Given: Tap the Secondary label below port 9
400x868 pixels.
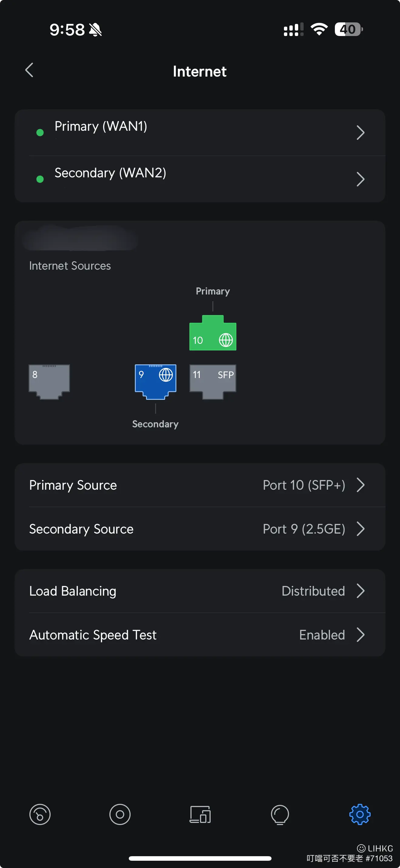Looking at the screenshot, I should 155,424.
